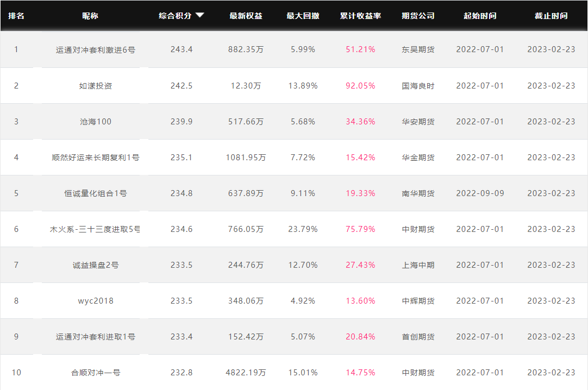Viewport: 588px width, 390px height.
Task: Click the 昵称 column header
Action: point(90,16)
